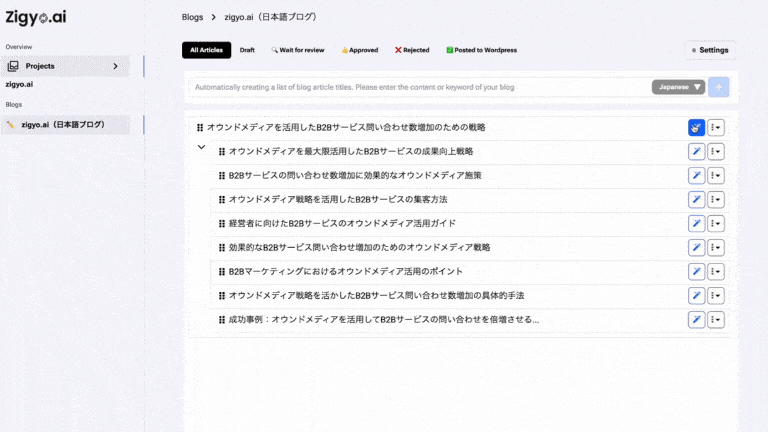Open the more-options dropdown on the top article row
Screen dimensions: 768x432
click(716, 127)
